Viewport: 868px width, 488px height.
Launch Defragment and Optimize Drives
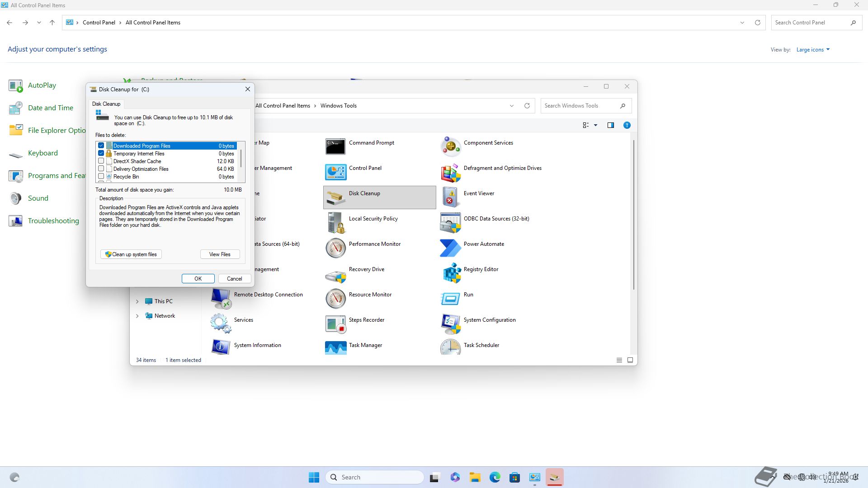click(x=450, y=172)
